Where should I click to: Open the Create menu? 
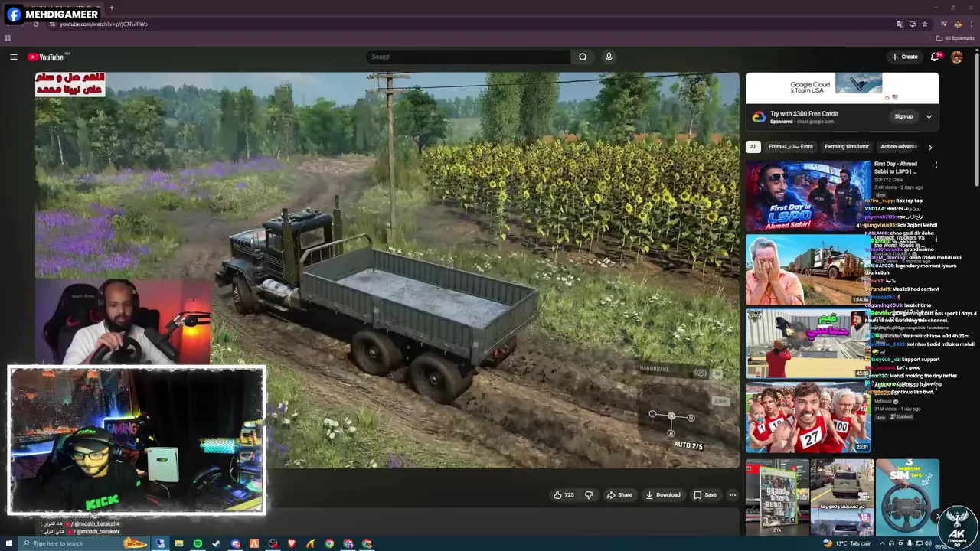(904, 57)
